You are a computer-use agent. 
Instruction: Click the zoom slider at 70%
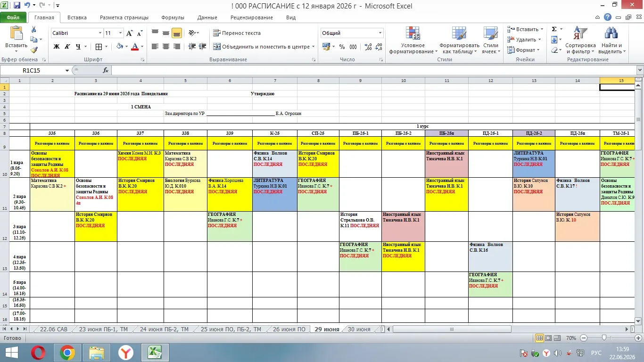(604, 338)
